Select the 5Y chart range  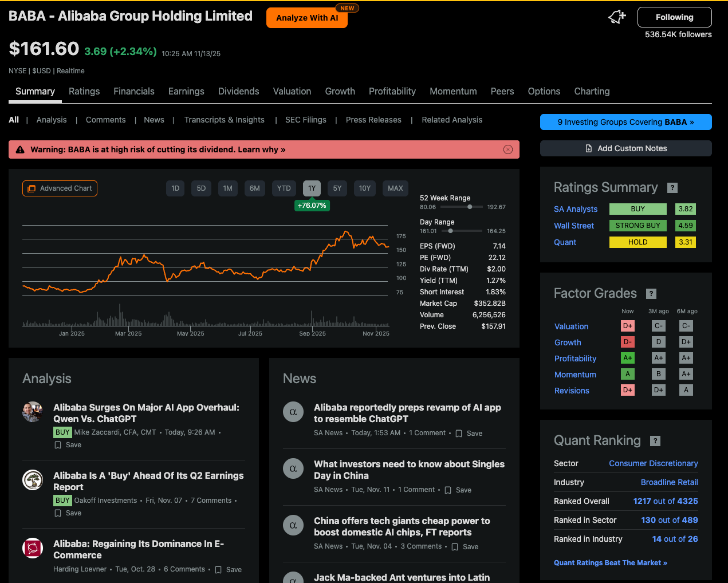(337, 188)
